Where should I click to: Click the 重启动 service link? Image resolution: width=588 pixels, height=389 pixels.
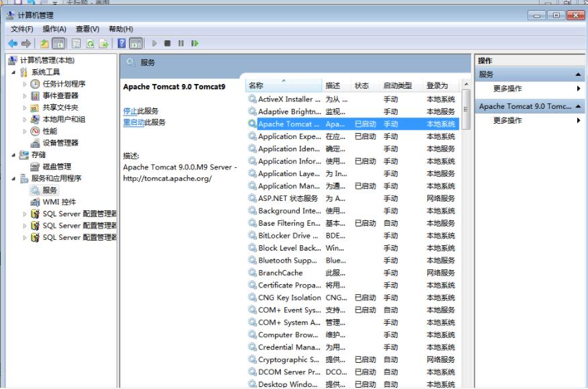click(x=133, y=122)
